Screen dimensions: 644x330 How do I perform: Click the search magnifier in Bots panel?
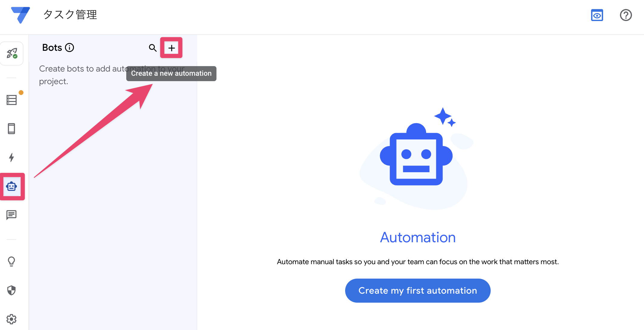153,48
